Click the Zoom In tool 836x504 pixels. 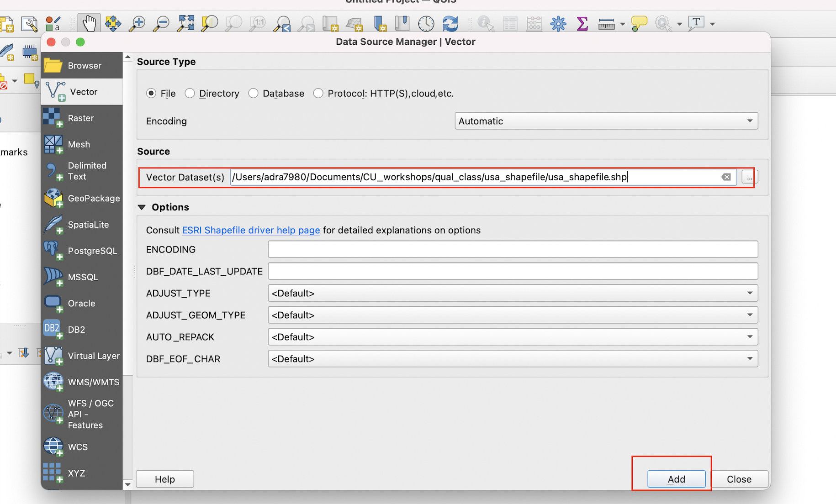(137, 23)
